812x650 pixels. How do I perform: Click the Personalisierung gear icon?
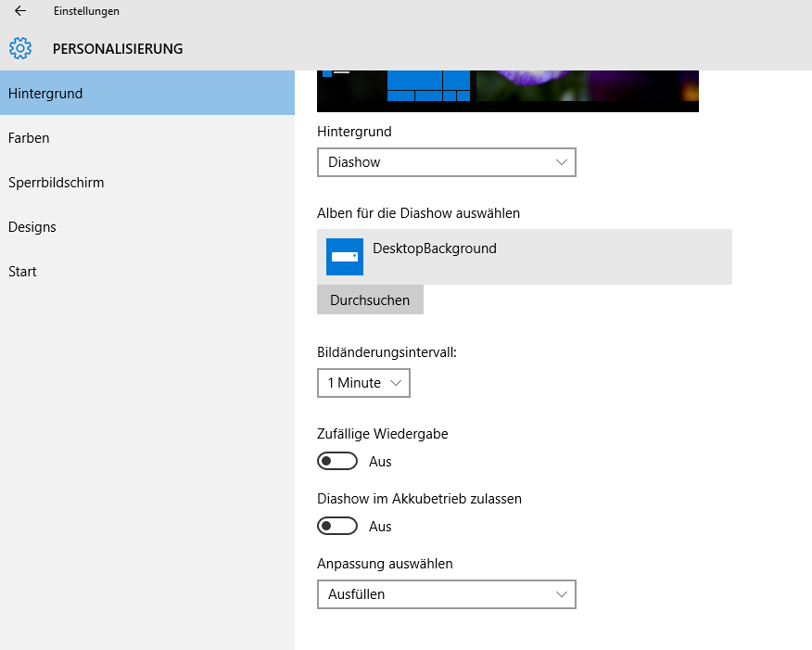coord(20,48)
